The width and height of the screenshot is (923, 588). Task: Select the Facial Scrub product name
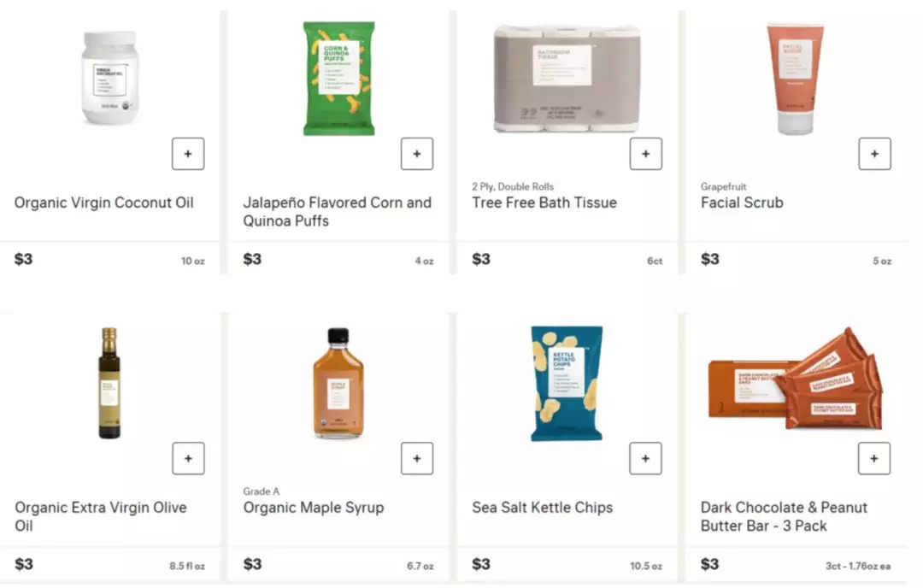pos(742,203)
